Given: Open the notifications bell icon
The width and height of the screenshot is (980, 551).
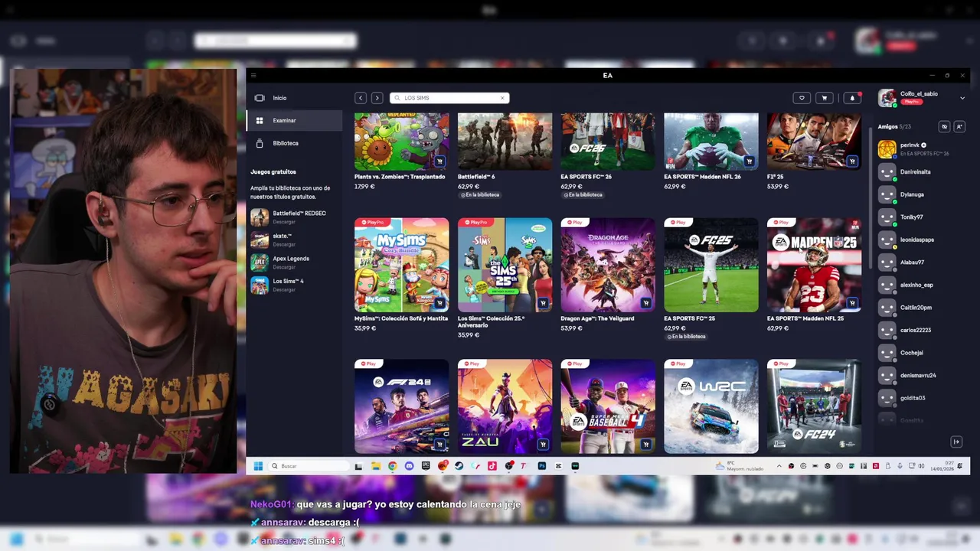Looking at the screenshot, I should 852,98.
